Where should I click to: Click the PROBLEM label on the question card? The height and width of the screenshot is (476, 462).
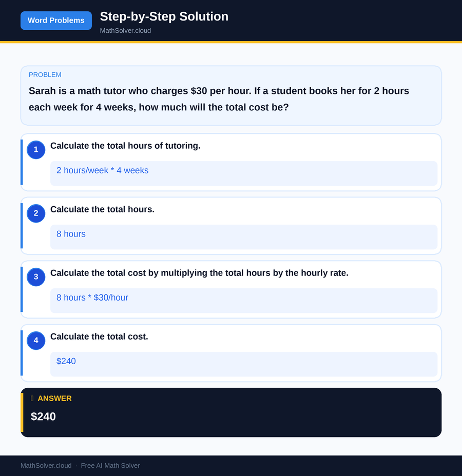coord(45,74)
